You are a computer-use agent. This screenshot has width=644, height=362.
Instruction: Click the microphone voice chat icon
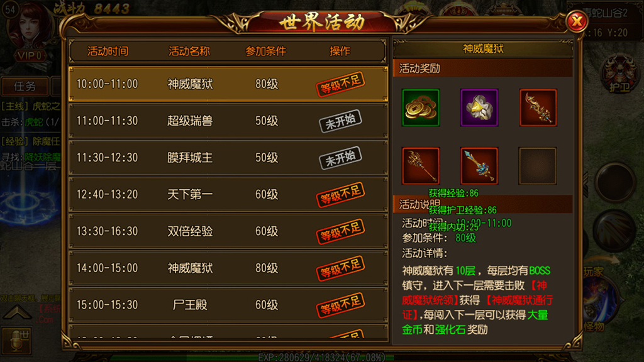pyautogui.click(x=16, y=341)
